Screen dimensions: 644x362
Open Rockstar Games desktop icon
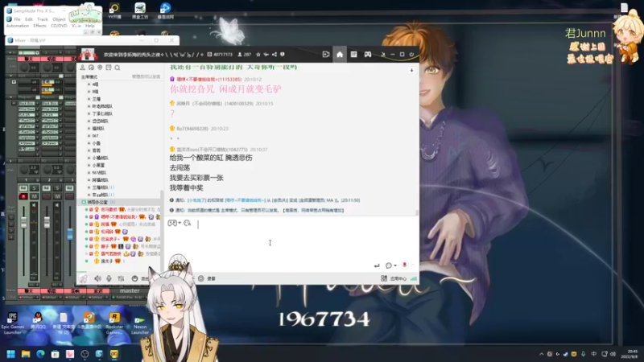114,323
